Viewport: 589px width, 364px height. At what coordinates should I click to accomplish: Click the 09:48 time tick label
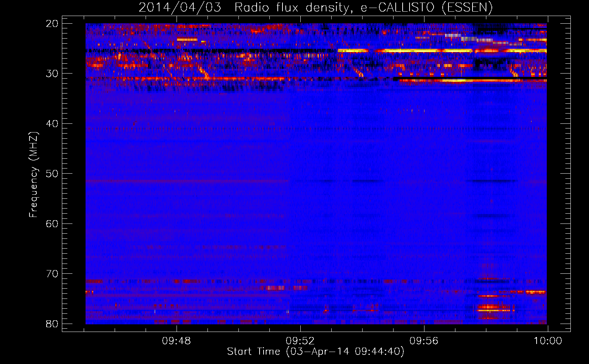[177, 341]
